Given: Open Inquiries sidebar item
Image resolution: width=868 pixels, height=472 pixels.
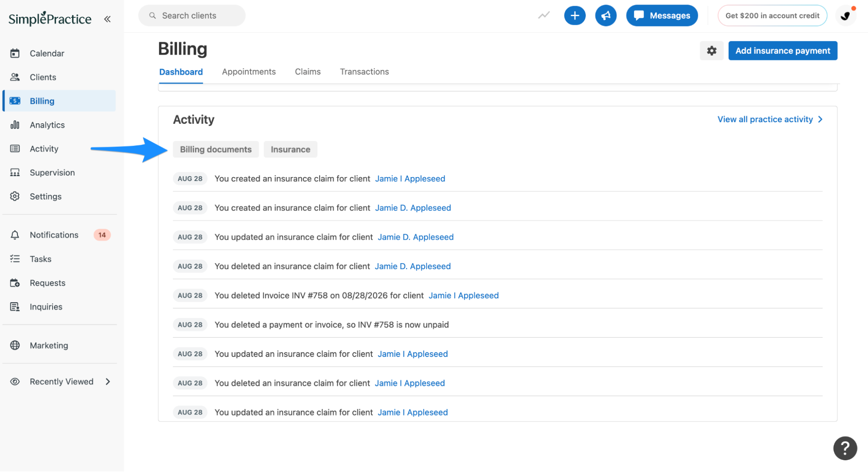Looking at the screenshot, I should pyautogui.click(x=46, y=307).
